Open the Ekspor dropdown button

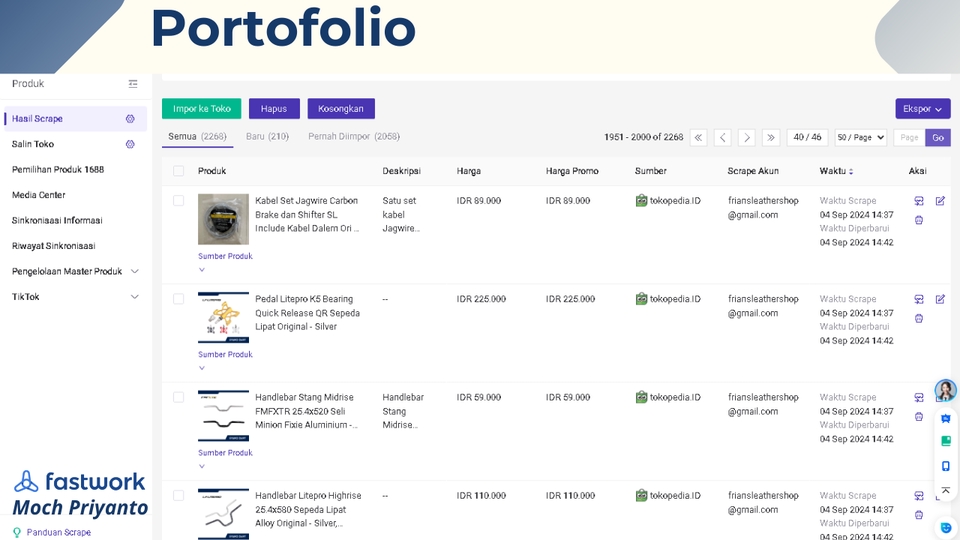pyautogui.click(x=923, y=108)
